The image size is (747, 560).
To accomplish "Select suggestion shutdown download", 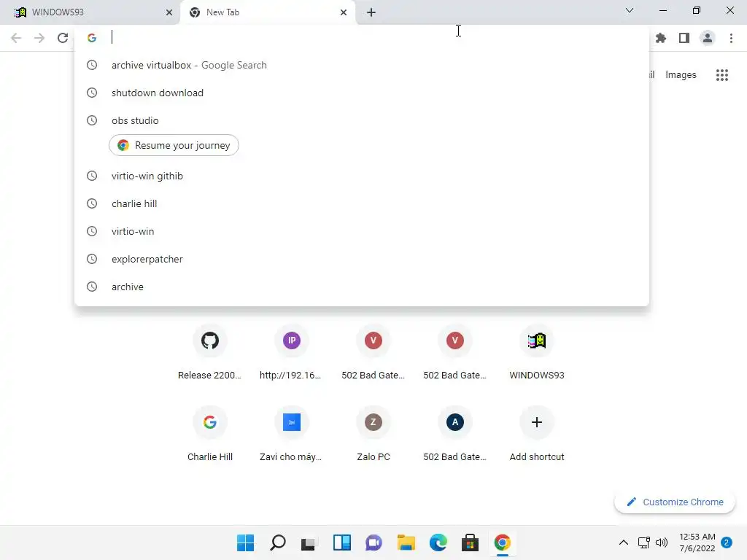I will [x=362, y=93].
